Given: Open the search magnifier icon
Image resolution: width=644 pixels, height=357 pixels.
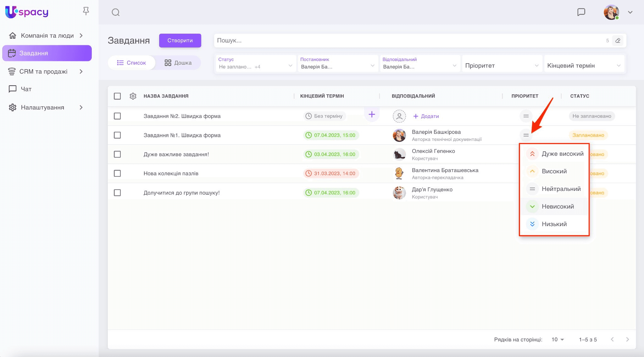Looking at the screenshot, I should tap(116, 12).
